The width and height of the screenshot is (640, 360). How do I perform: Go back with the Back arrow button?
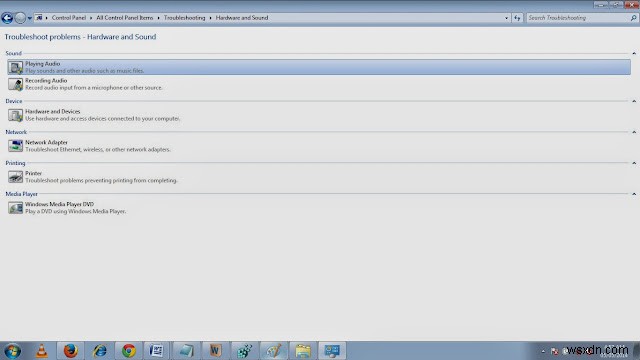(x=7, y=18)
